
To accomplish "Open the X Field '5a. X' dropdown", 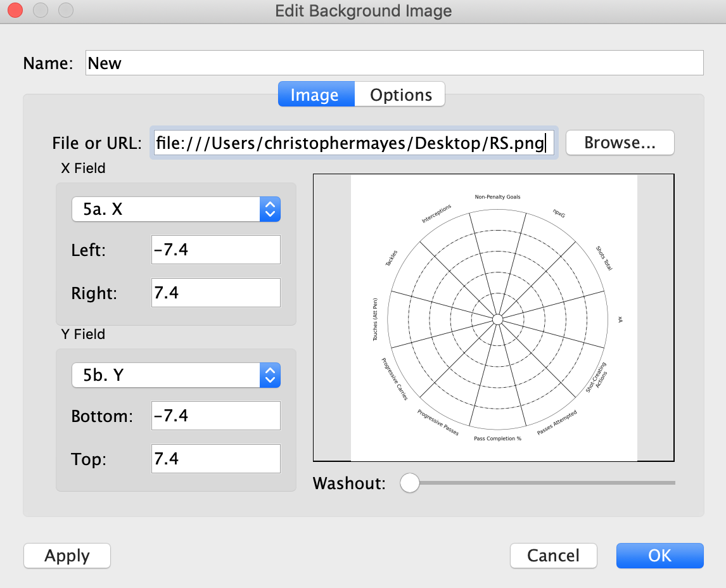I will [175, 209].
